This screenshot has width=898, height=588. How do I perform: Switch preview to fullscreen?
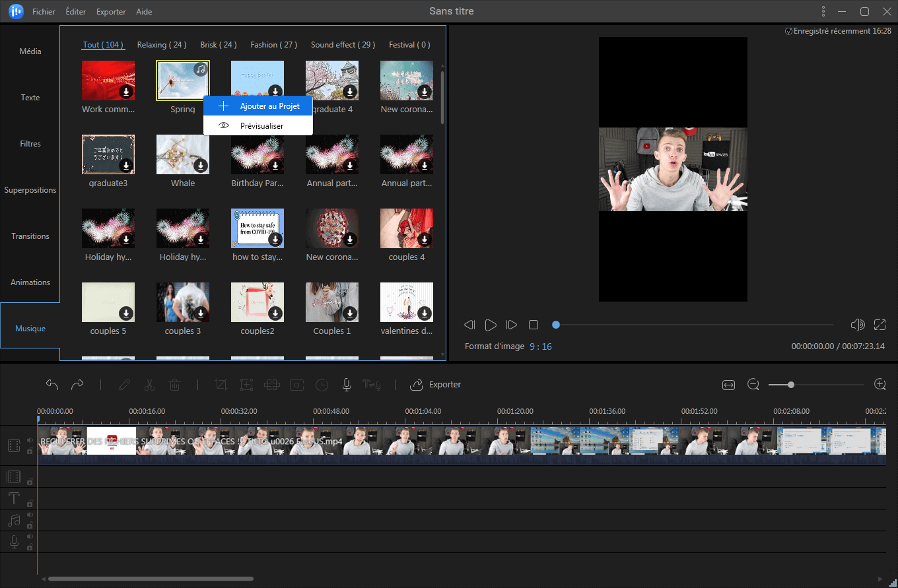pyautogui.click(x=880, y=325)
